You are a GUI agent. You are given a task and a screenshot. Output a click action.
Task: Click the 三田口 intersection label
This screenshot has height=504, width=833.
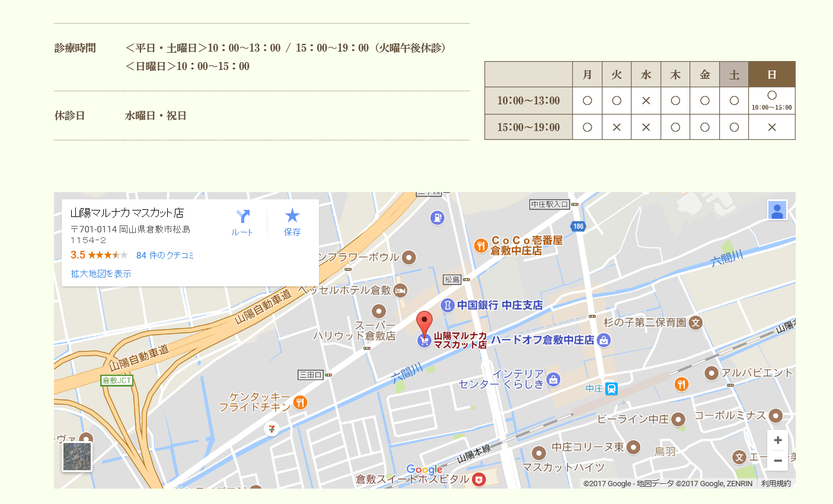pyautogui.click(x=311, y=375)
